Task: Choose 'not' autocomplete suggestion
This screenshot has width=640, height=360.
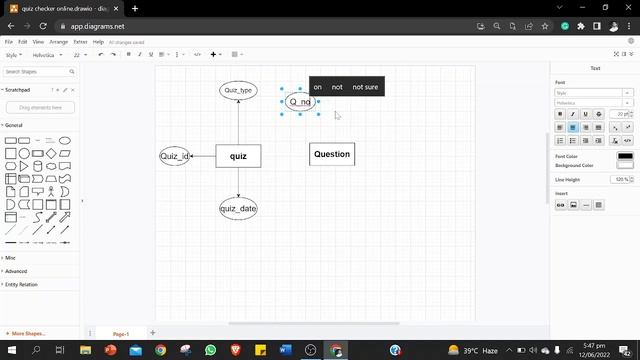Action: coord(337,87)
